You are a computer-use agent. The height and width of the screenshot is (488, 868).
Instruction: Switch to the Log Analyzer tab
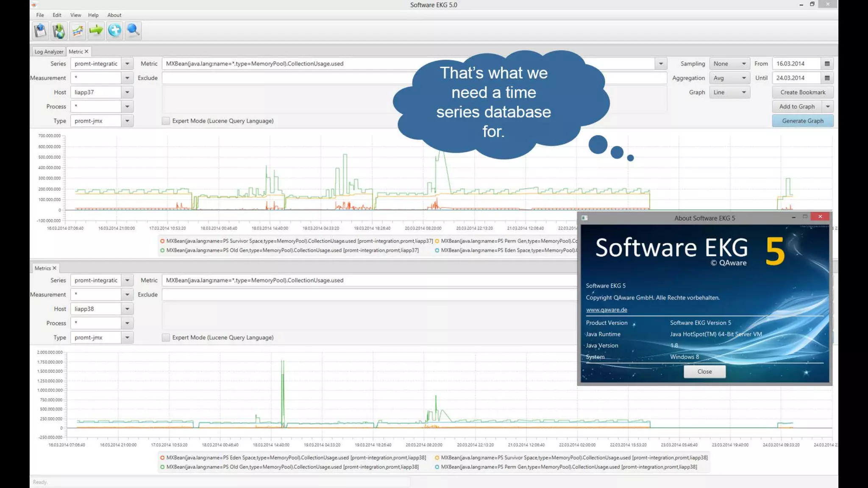tap(49, 52)
